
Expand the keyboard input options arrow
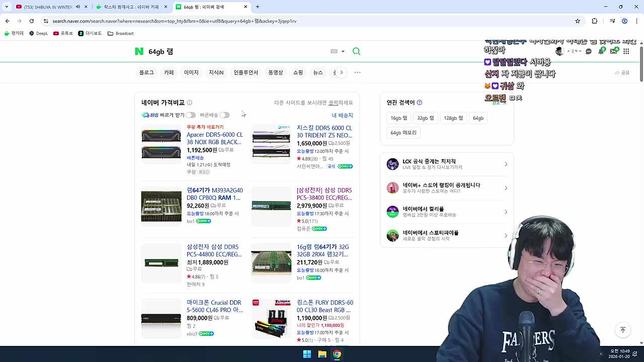tap(343, 51)
